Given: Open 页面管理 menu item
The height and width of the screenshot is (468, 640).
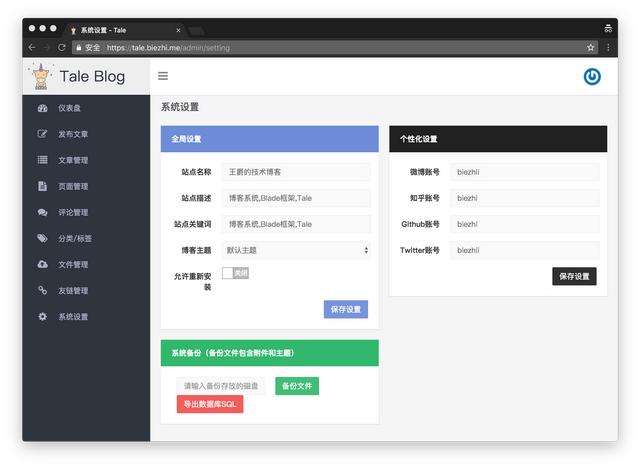Looking at the screenshot, I should point(73,186).
